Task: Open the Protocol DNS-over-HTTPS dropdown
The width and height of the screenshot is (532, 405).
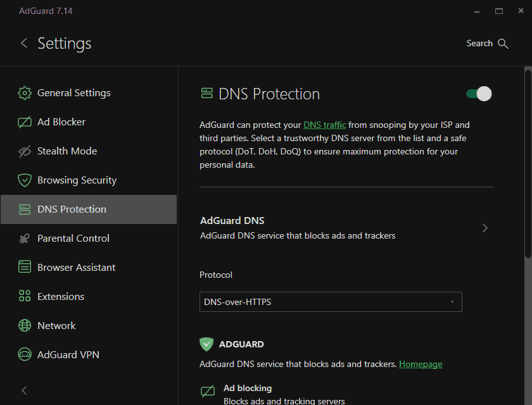Action: [331, 302]
